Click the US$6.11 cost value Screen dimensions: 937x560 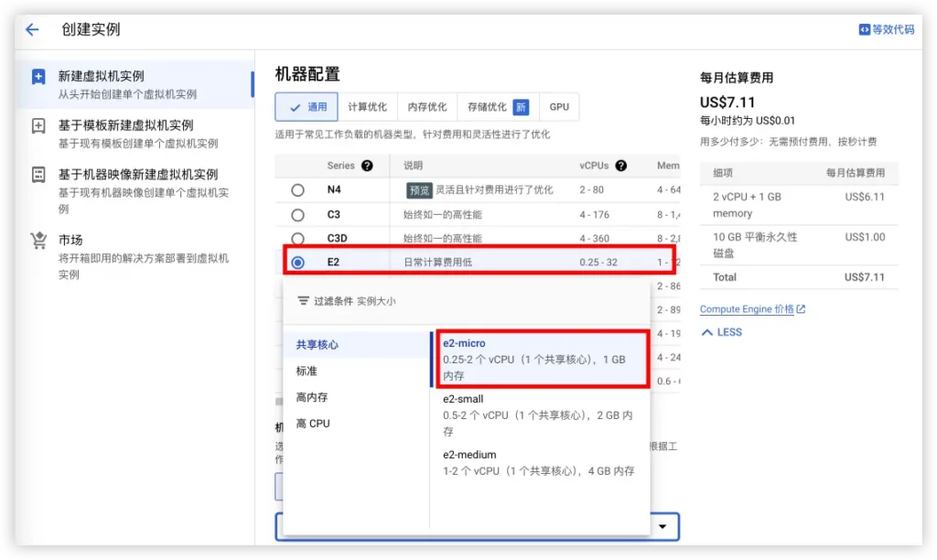(865, 197)
